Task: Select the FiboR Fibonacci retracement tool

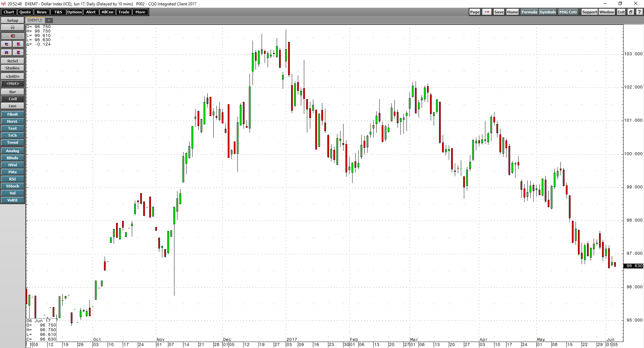Action: pyautogui.click(x=12, y=114)
